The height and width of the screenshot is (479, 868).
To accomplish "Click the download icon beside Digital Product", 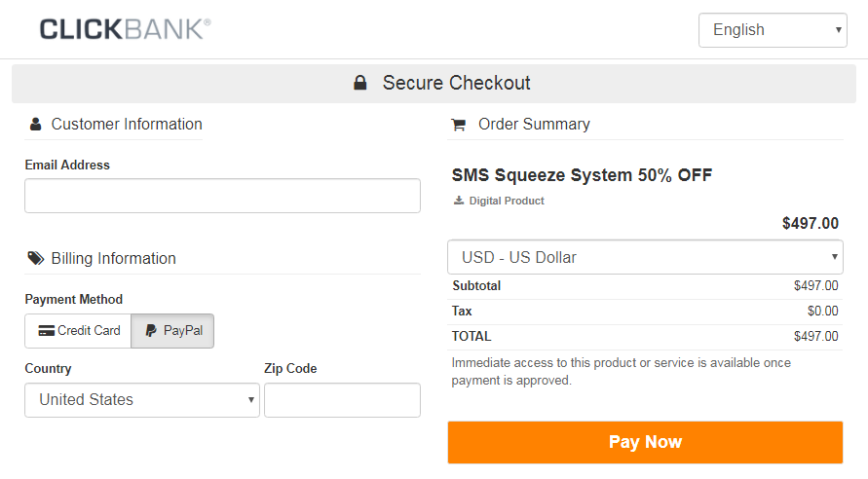I will click(x=459, y=201).
